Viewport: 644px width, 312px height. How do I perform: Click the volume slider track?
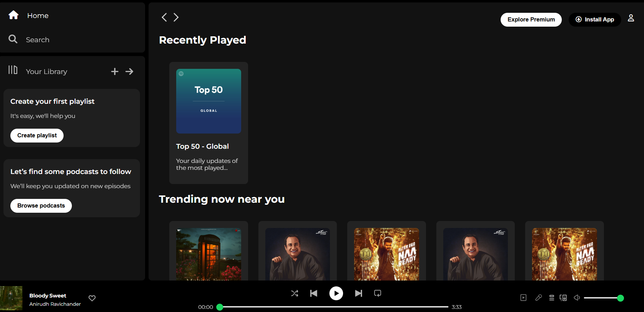tap(602, 298)
